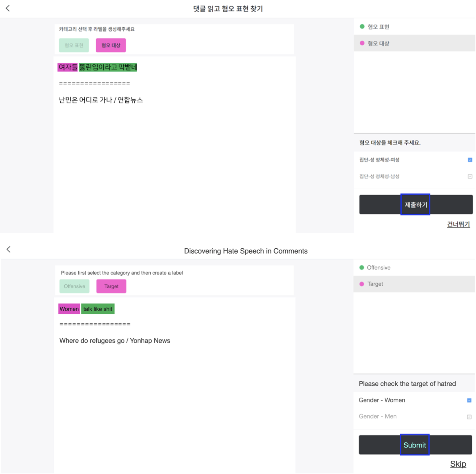Check the 집단-성 정체성-남성 checkbox
476x474 pixels.
470,176
